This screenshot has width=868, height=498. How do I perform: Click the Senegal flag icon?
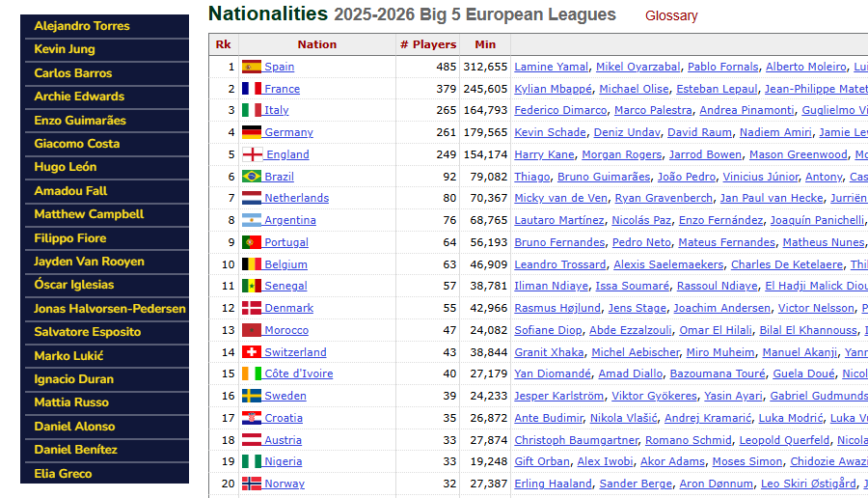coord(252,286)
